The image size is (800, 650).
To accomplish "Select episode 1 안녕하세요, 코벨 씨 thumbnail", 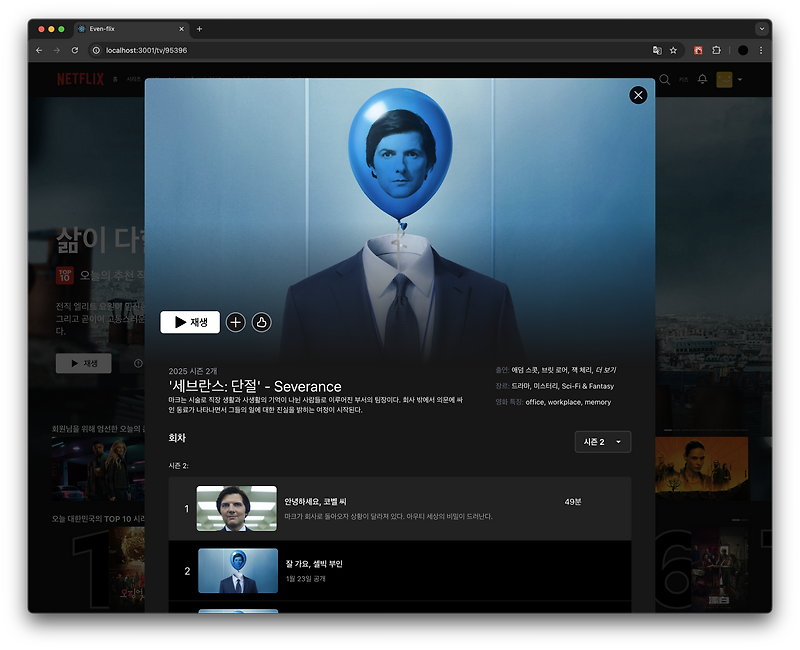I will click(237, 508).
